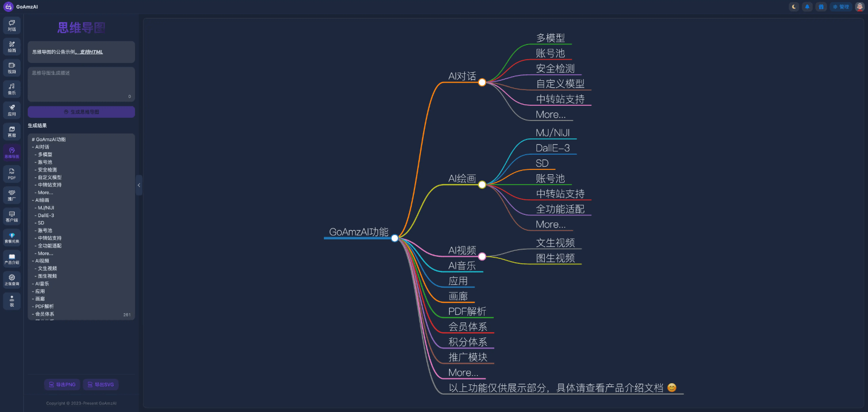Select the 推广模块 mind map node
The width and height of the screenshot is (868, 412).
[468, 357]
